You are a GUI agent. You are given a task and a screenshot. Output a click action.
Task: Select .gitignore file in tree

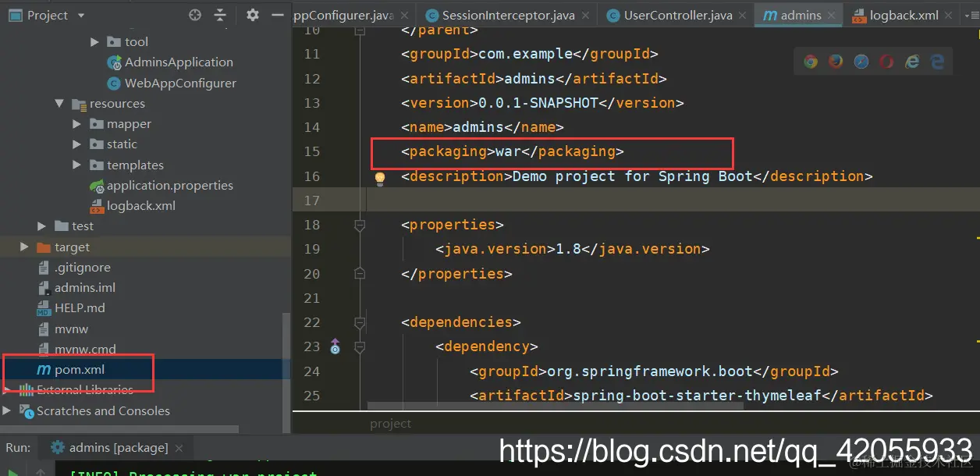click(x=82, y=268)
